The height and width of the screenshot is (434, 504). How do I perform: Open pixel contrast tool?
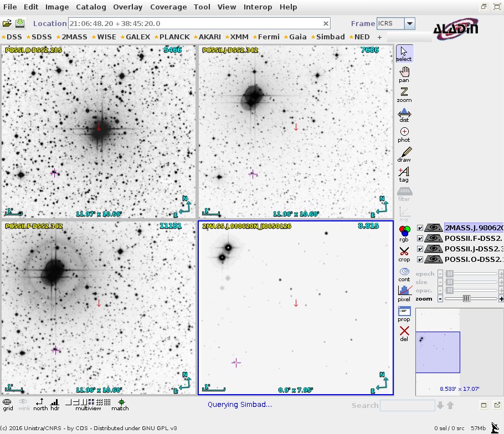point(404,293)
